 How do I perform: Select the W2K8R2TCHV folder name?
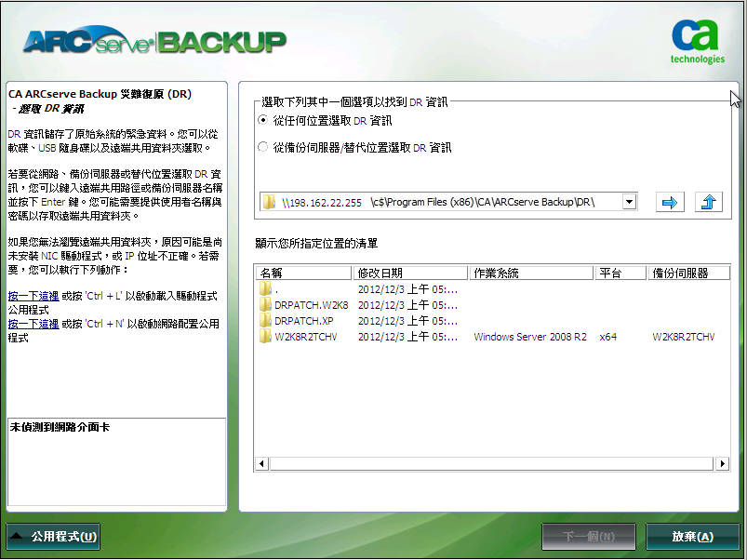click(x=306, y=336)
